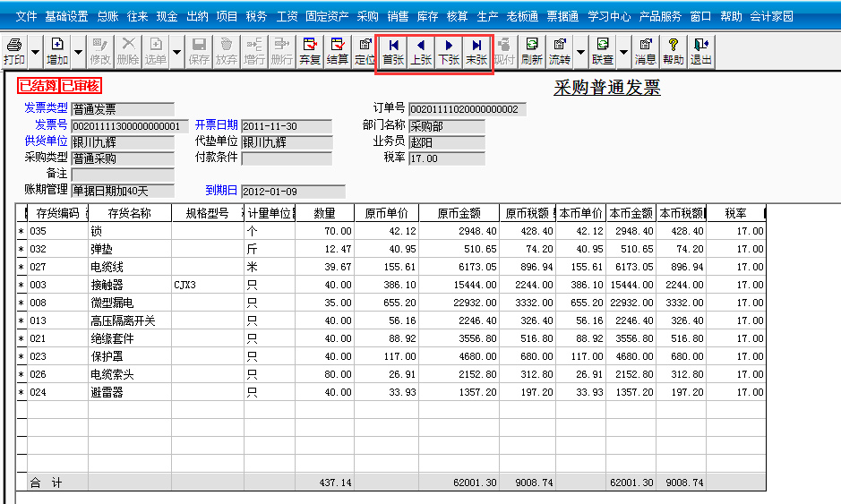Open the 固定资产 menu
The image size is (841, 504).
coord(327,16)
